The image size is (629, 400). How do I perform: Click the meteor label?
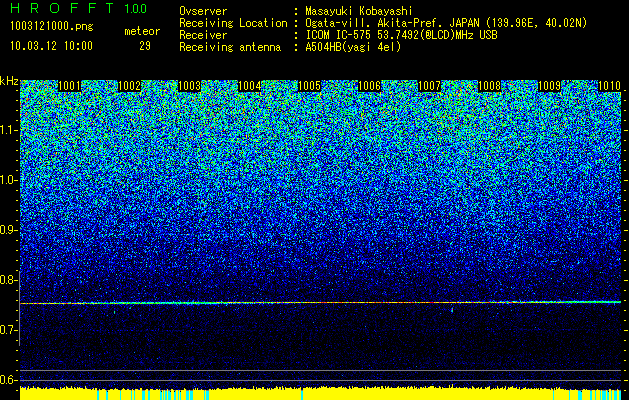[x=142, y=31]
